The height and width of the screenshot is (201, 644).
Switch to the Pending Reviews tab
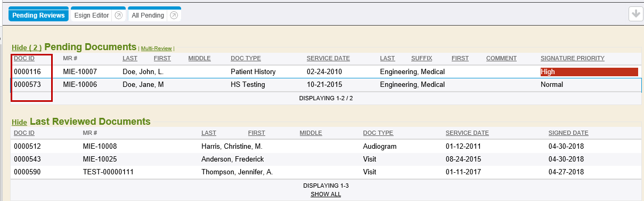coord(38,15)
